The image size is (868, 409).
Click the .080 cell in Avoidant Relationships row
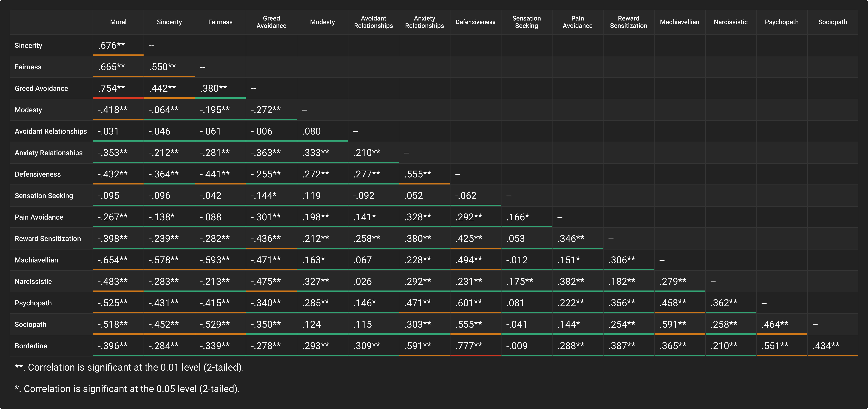point(323,131)
